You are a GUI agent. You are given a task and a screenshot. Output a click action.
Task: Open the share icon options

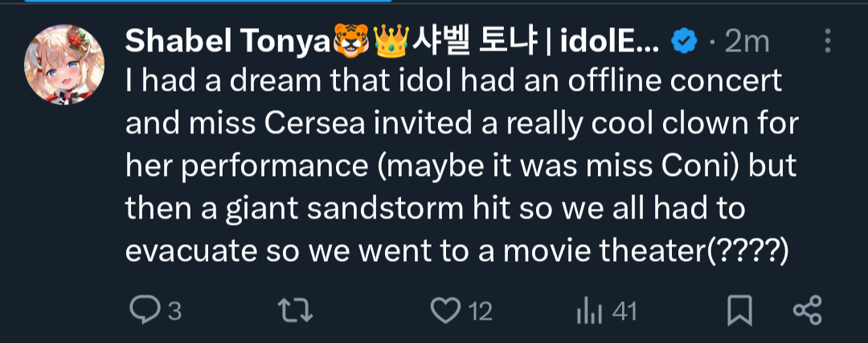tap(806, 310)
